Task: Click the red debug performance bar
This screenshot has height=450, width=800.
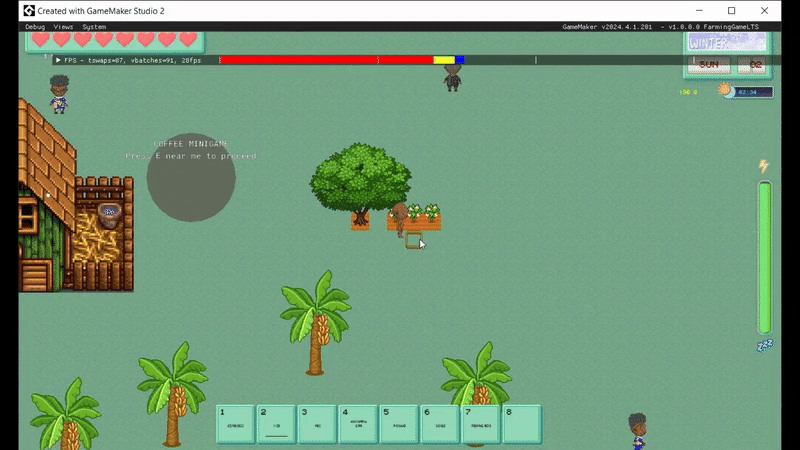Action: [326, 60]
